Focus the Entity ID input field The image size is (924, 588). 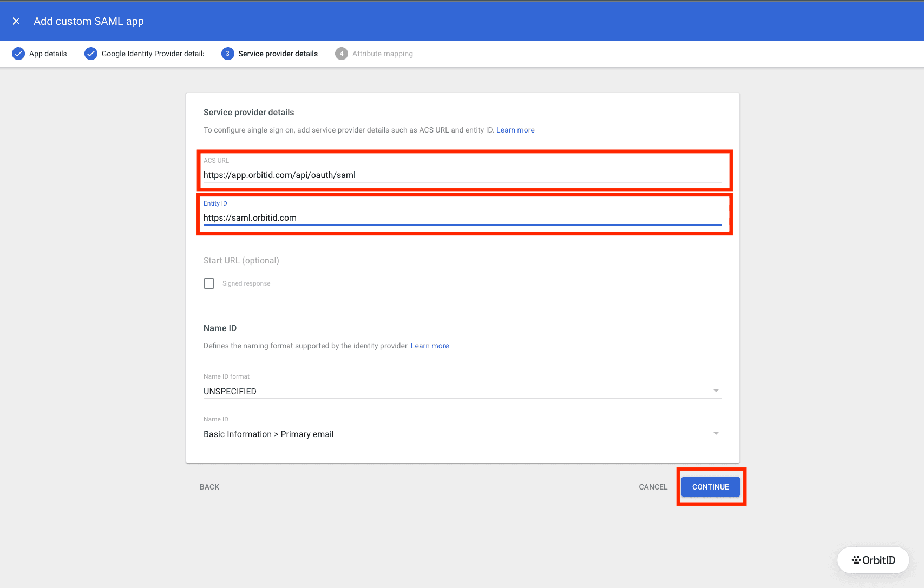pyautogui.click(x=463, y=217)
